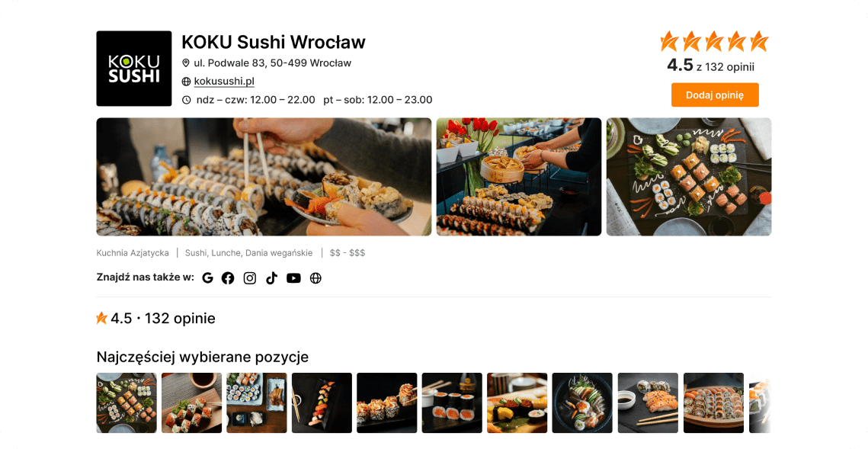868x449 pixels.
Task: Open the Google profile icon
Action: (x=207, y=278)
